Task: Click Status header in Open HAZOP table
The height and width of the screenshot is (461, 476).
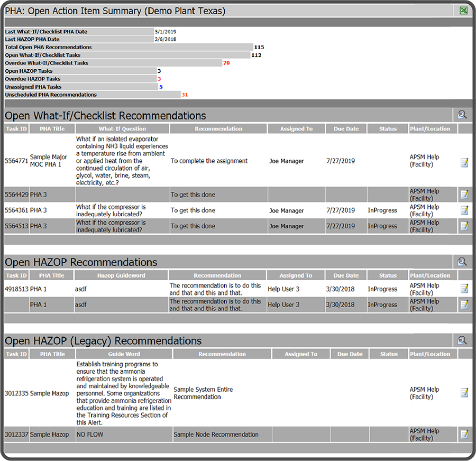Action: pyautogui.click(x=388, y=276)
